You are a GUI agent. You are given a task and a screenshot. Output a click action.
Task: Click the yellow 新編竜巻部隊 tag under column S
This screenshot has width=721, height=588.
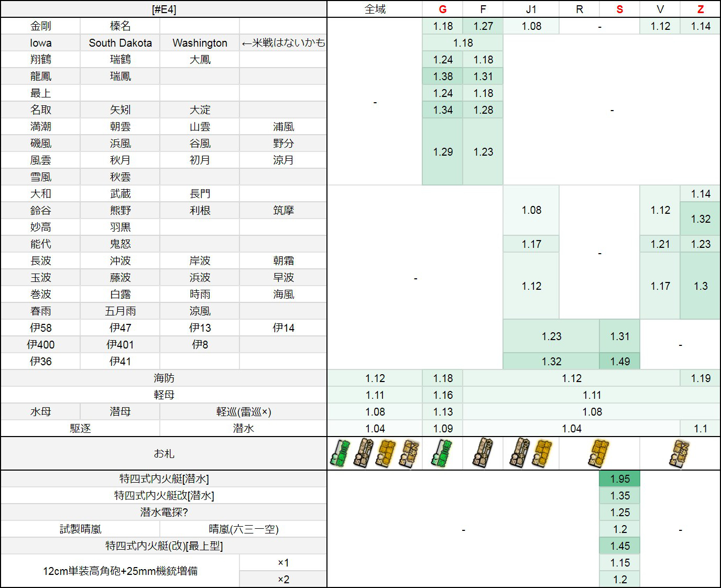coord(599,453)
